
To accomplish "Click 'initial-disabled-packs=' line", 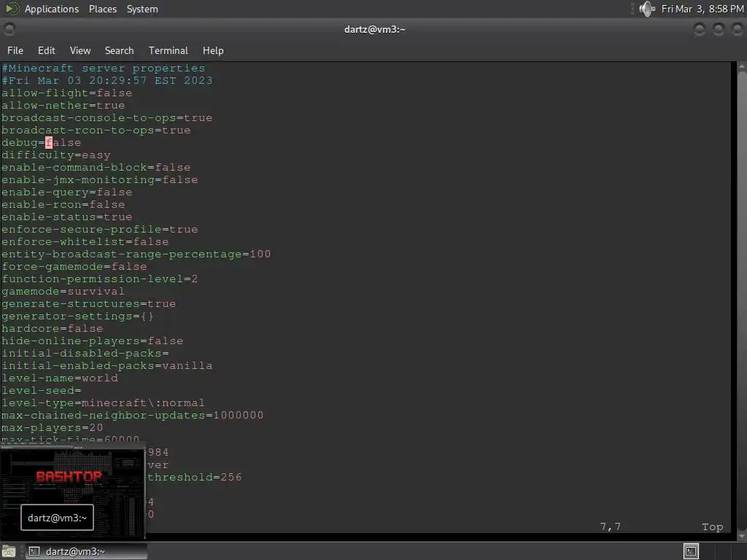I will coord(85,353).
